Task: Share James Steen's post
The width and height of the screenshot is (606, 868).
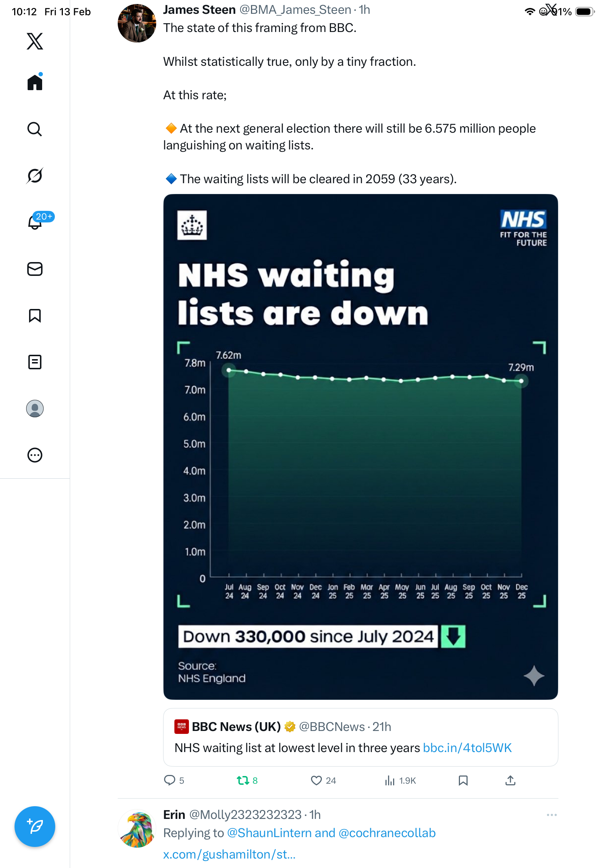Action: [x=510, y=780]
